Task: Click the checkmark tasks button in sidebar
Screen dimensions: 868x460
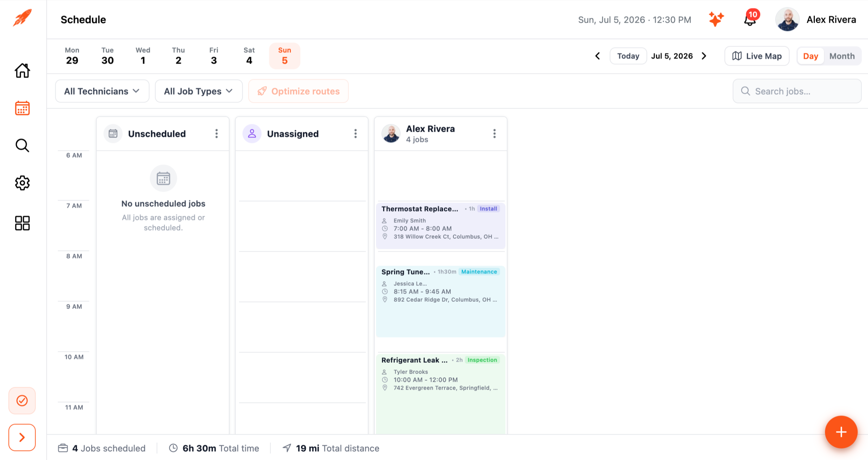Action: point(22,401)
